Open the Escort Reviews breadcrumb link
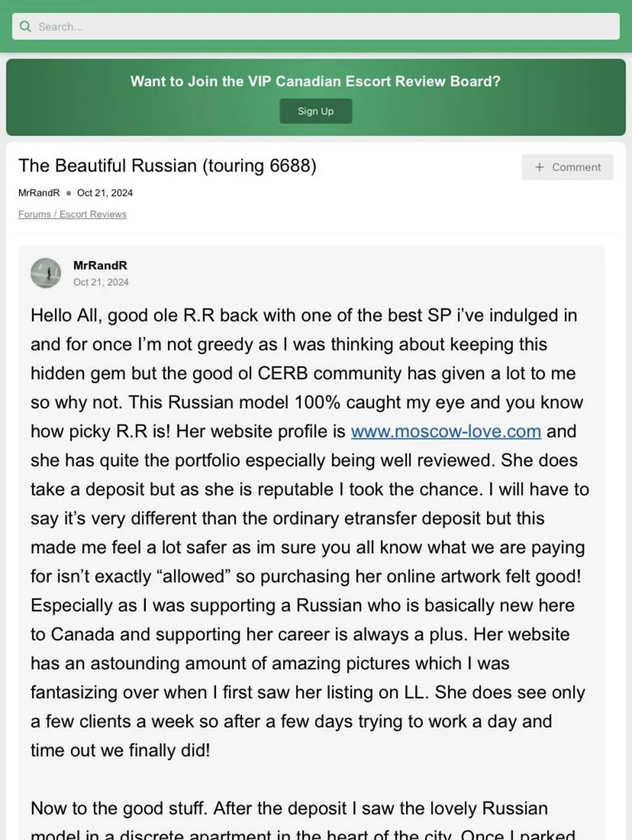Viewport: 632px width, 840px height. [93, 215]
